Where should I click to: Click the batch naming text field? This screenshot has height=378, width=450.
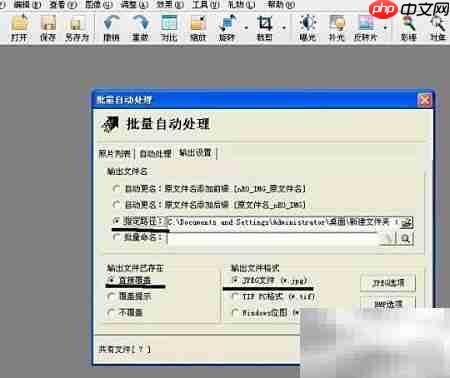[273, 238]
